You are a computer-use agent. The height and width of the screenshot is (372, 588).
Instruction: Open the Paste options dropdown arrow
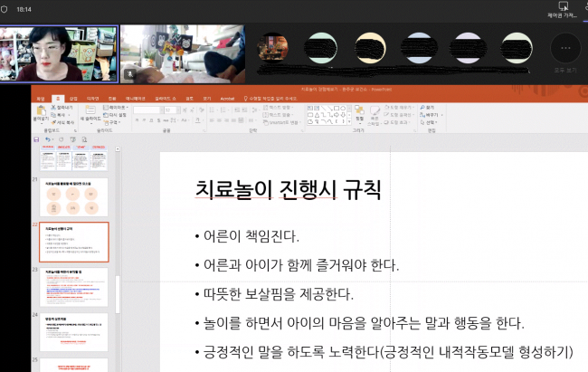coord(41,121)
